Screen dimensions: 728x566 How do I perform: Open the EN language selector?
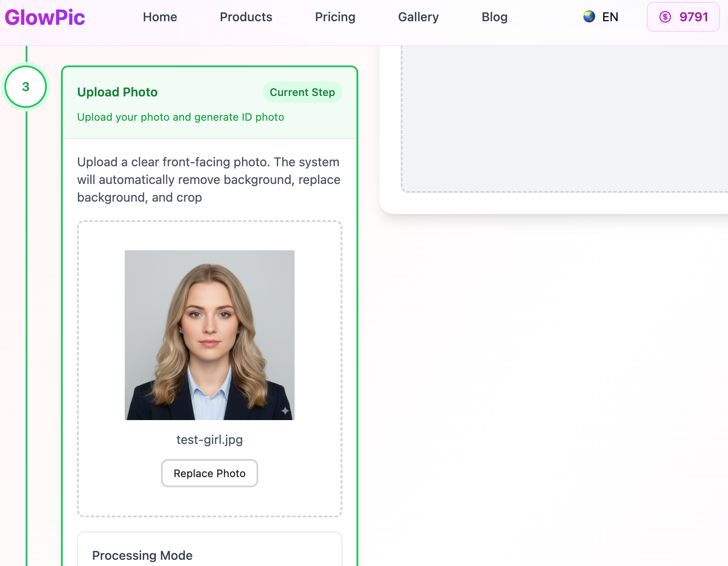coord(610,17)
